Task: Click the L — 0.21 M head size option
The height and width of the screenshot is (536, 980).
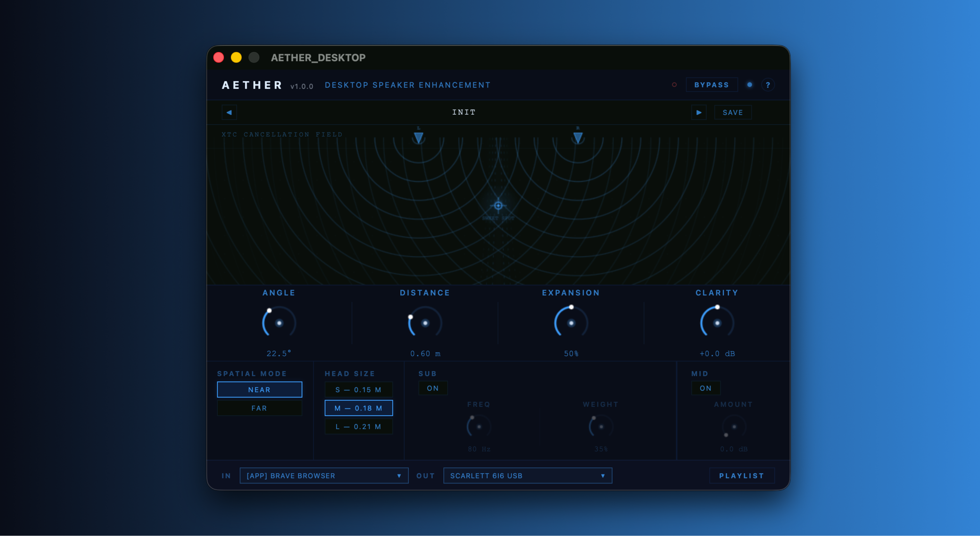Action: pyautogui.click(x=358, y=427)
